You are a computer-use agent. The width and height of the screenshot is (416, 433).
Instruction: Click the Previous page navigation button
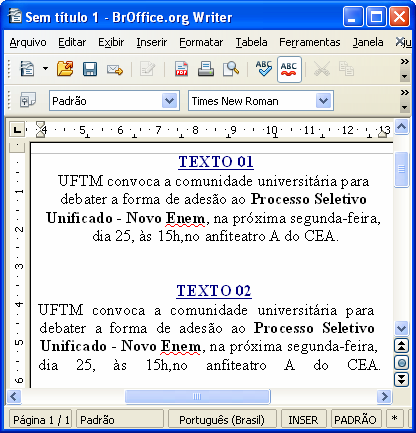pos(401,346)
